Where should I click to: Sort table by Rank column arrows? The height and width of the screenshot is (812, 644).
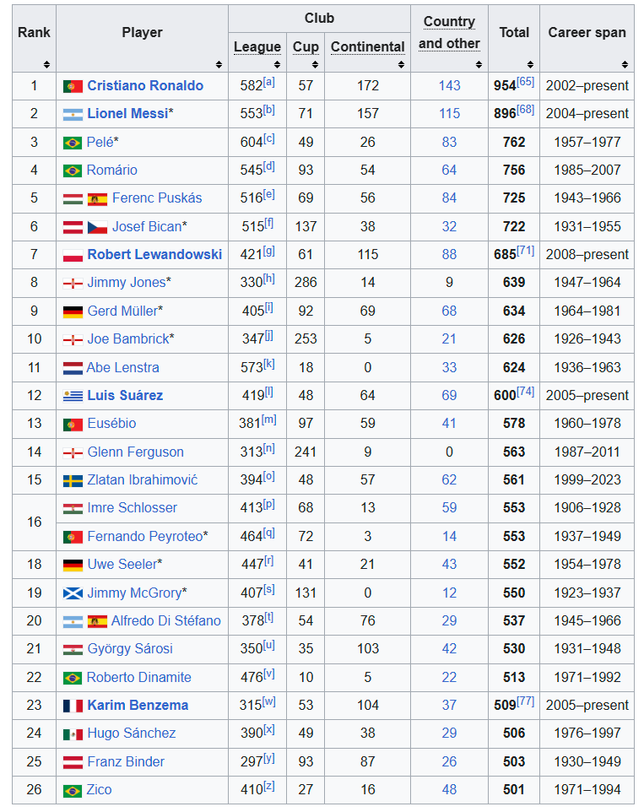[46, 65]
